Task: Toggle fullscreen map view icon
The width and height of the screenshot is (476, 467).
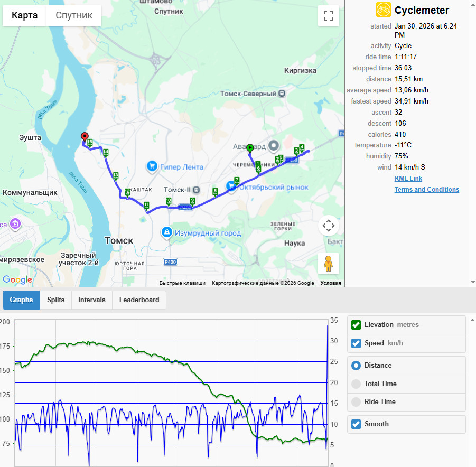Action: click(329, 16)
